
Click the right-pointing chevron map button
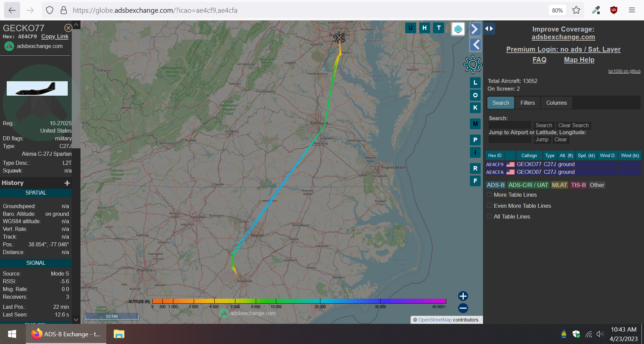475,29
